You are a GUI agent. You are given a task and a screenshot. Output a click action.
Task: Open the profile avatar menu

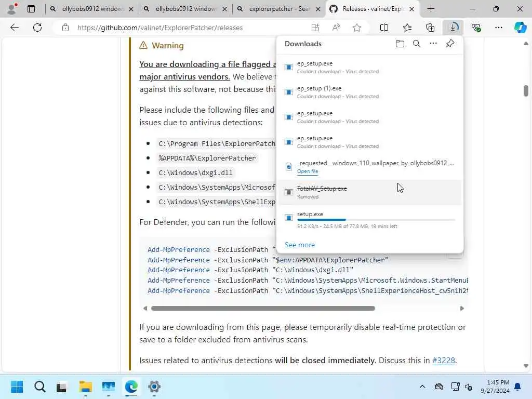12,9
